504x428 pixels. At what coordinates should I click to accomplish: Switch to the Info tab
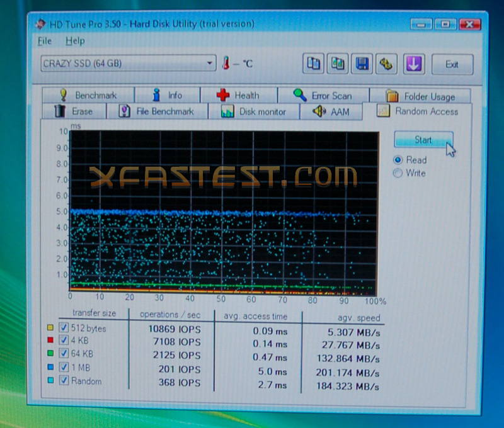(x=168, y=95)
